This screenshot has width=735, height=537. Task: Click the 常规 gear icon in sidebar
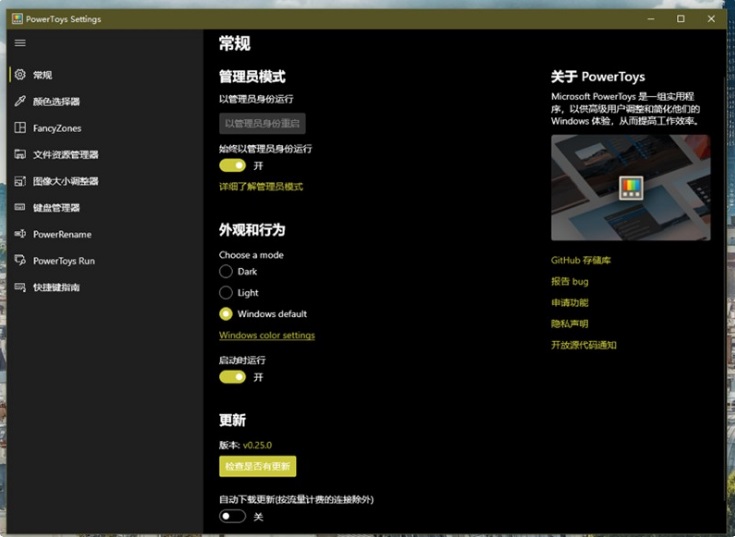tap(20, 75)
